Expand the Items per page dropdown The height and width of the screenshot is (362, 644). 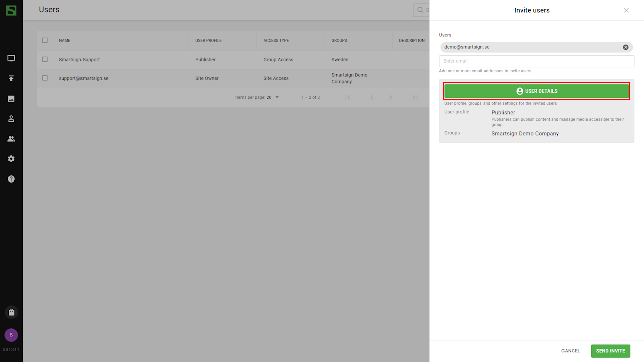coord(273,97)
